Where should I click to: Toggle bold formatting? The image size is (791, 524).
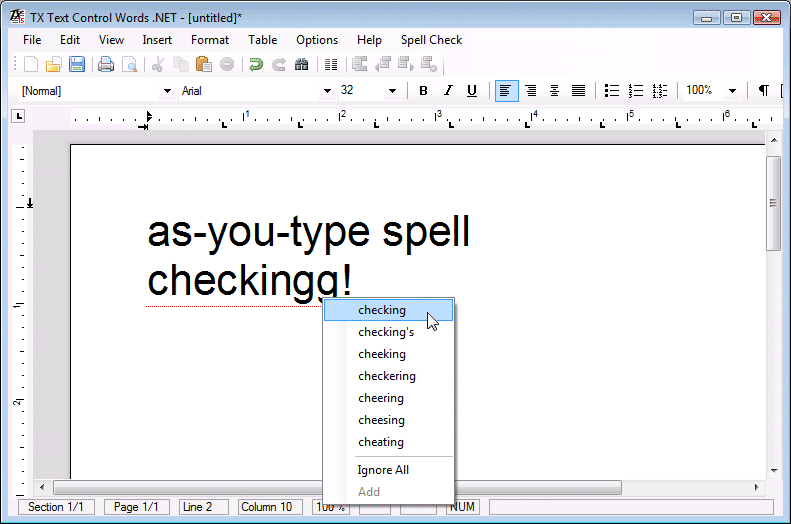[423, 91]
